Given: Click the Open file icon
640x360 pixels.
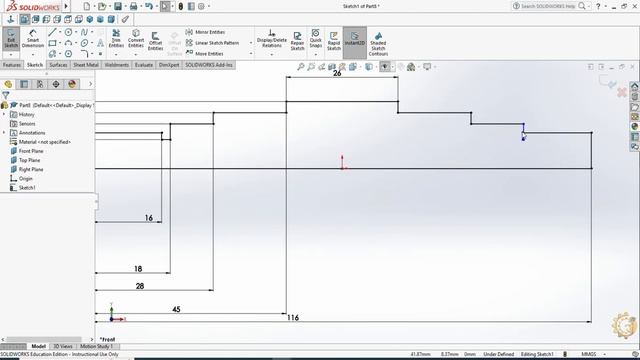Looking at the screenshot, I should [x=102, y=6].
